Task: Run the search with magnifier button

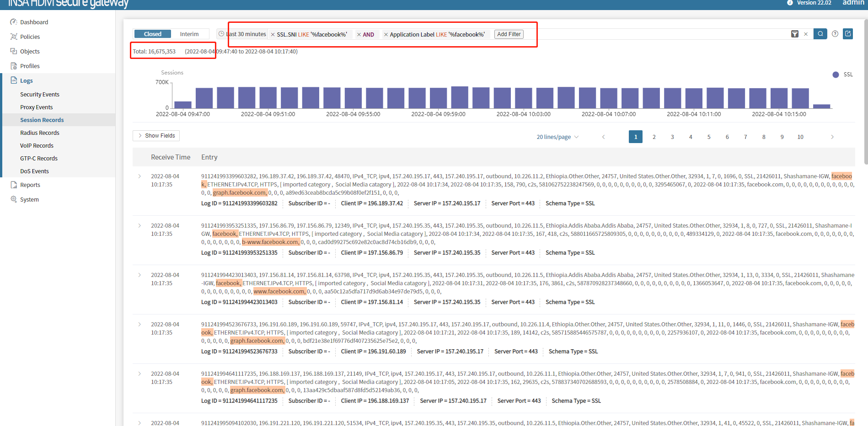Action: click(x=820, y=34)
